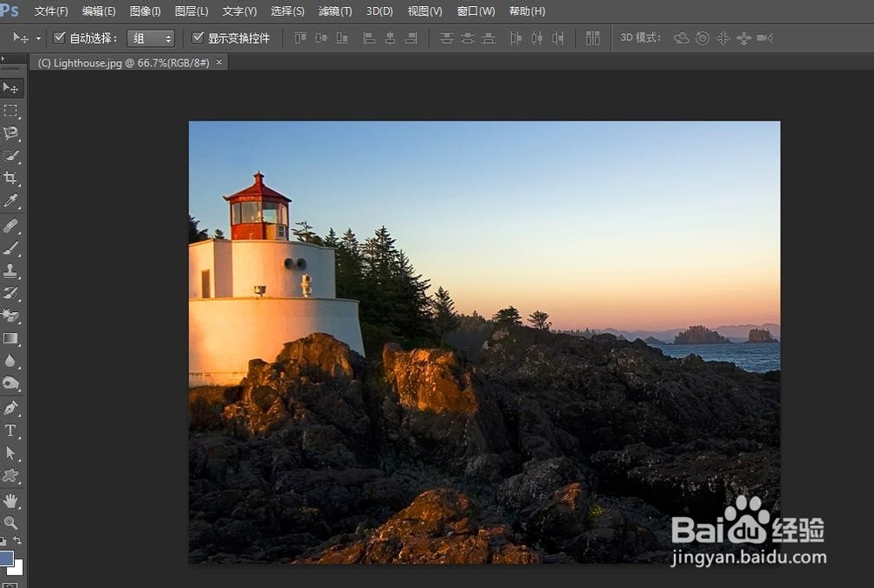
Task: Activate the Hand tool
Action: [10, 501]
